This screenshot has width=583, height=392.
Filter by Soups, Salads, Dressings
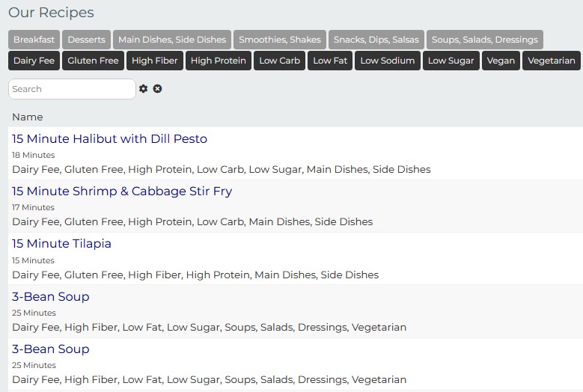coord(484,40)
